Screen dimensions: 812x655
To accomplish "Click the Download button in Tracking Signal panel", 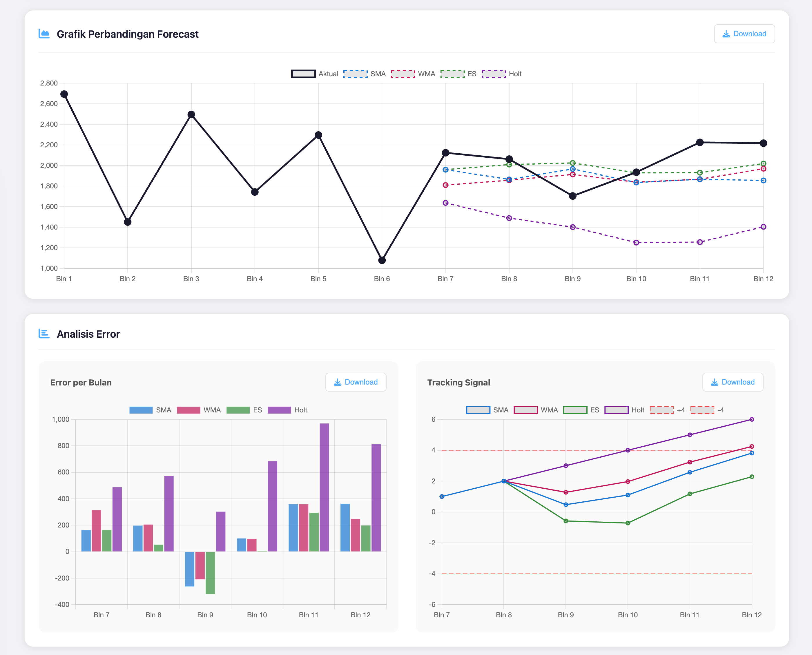I will tap(733, 382).
